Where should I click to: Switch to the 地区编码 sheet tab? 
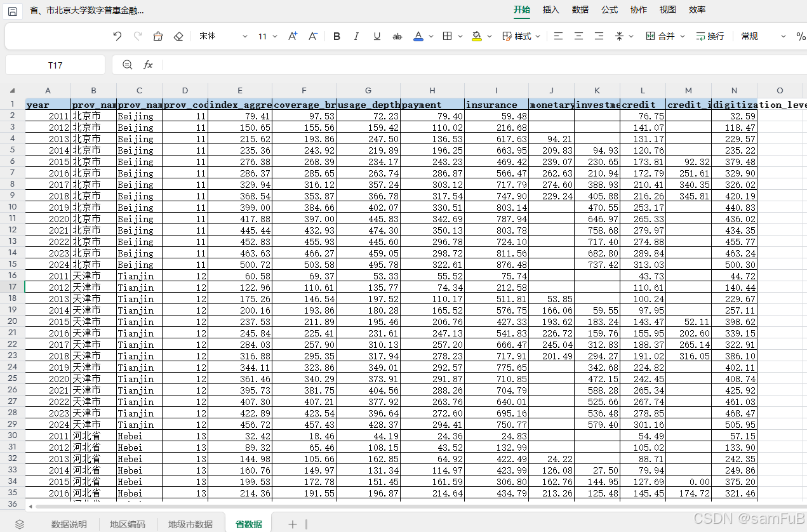127,524
